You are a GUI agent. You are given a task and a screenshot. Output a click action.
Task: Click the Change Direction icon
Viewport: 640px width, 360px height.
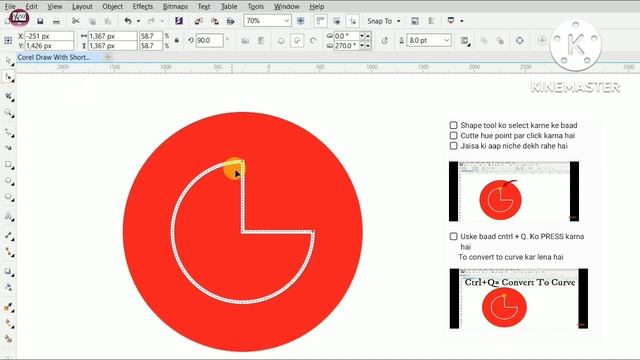(x=385, y=40)
